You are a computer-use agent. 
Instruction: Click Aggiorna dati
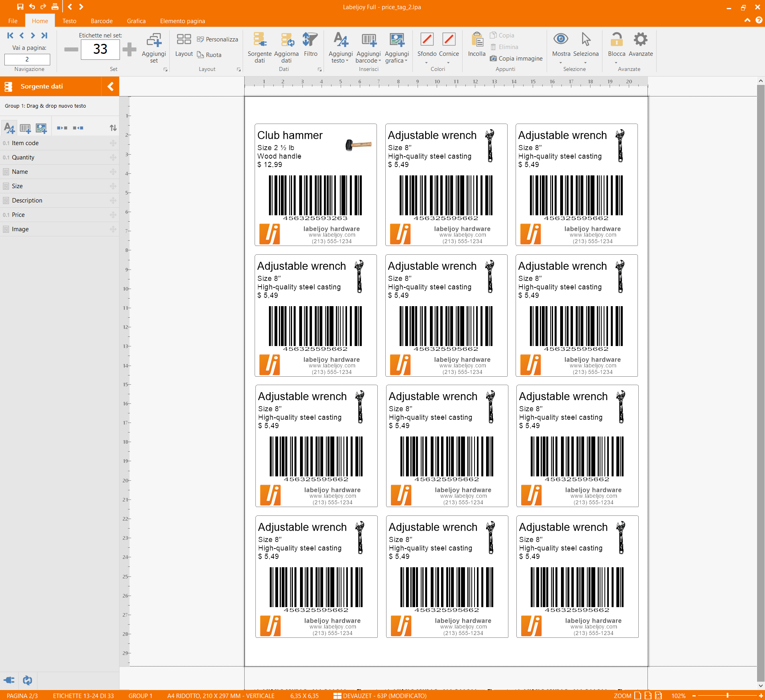[286, 48]
